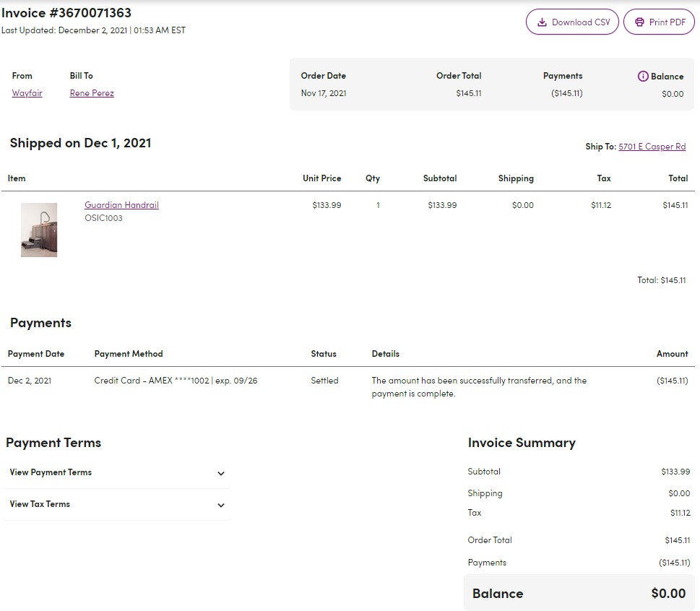
Task: Click the Dec 2, 2021 payment date
Action: click(x=30, y=381)
